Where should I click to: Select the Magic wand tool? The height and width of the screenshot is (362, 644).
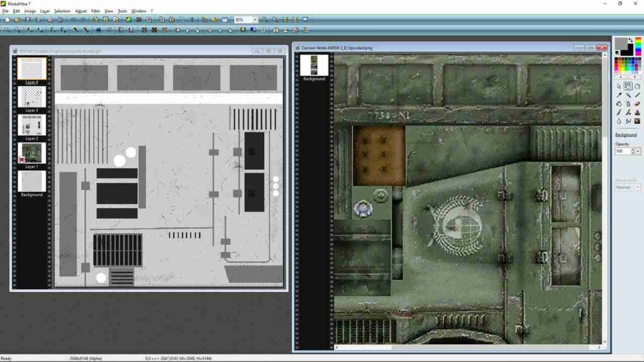pyautogui.click(x=628, y=95)
